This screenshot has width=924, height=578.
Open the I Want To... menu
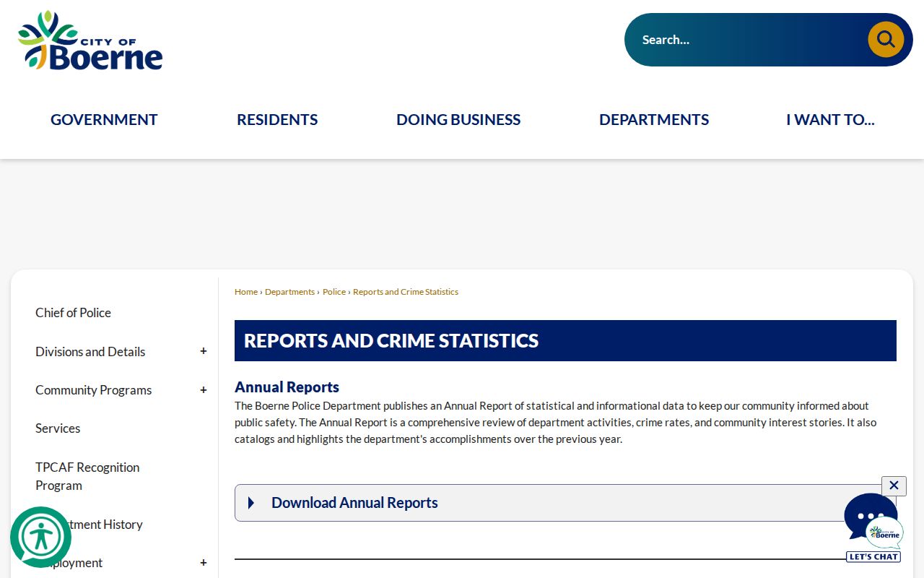(x=830, y=120)
